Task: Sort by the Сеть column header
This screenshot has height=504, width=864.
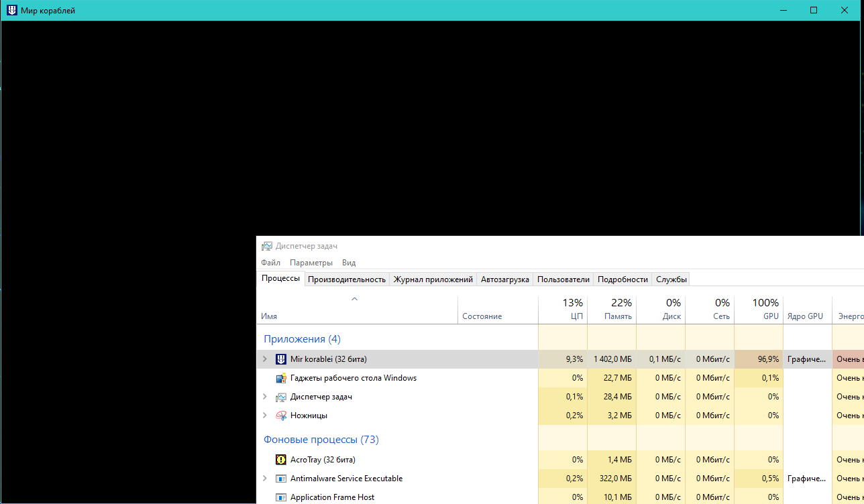Action: (710, 311)
